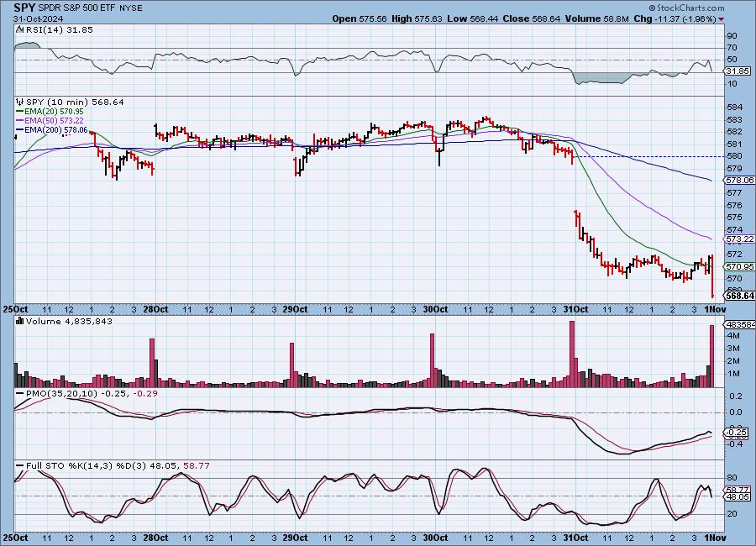Click the candlestick icon beside SPY (10 min)

(20, 102)
